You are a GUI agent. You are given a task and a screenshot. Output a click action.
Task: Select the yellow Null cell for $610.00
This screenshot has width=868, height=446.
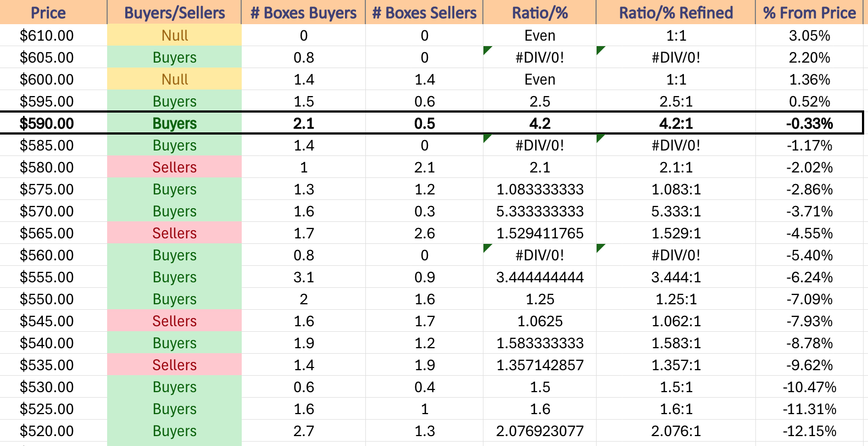click(174, 35)
